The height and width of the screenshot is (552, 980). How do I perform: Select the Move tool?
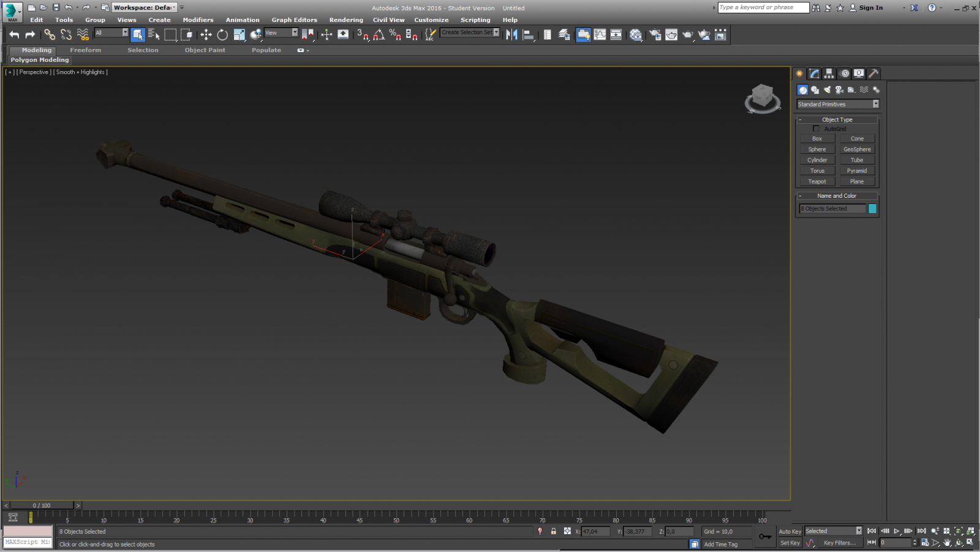point(206,35)
